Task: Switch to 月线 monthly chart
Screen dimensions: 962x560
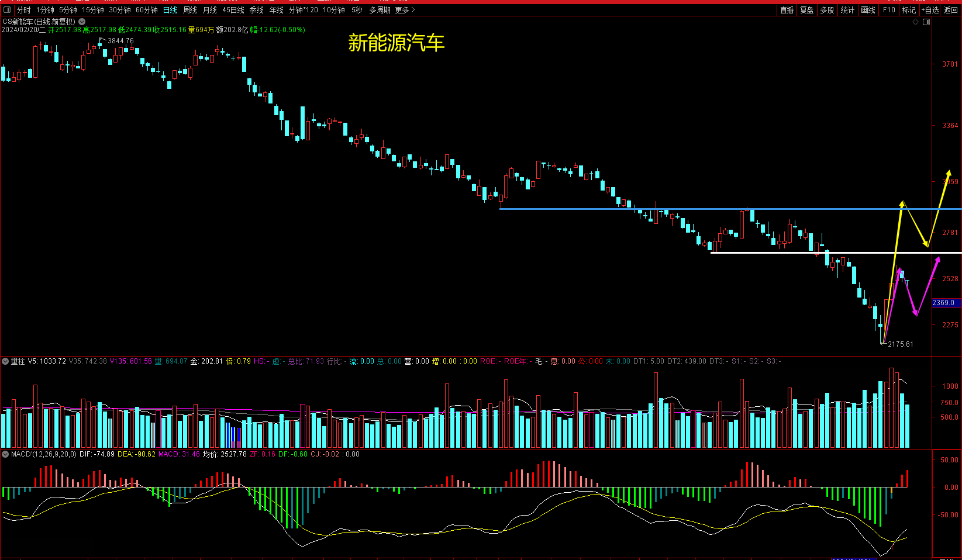Action: 210,10
